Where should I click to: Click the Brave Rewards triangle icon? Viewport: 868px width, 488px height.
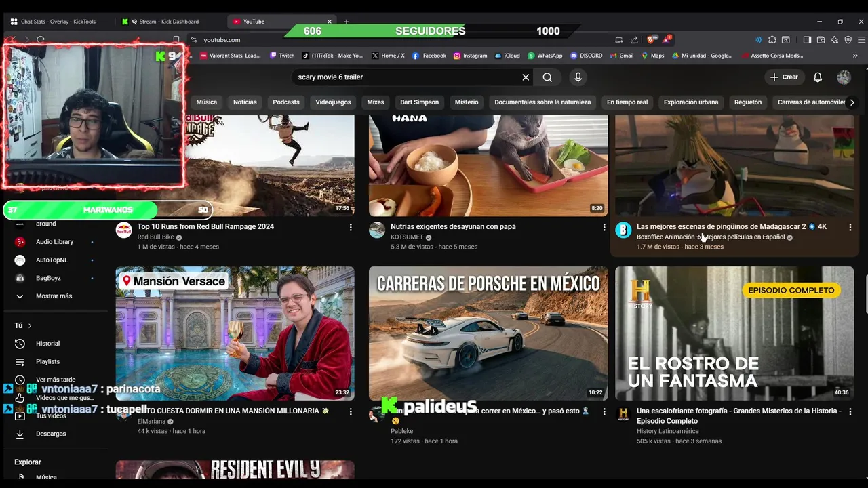click(666, 40)
